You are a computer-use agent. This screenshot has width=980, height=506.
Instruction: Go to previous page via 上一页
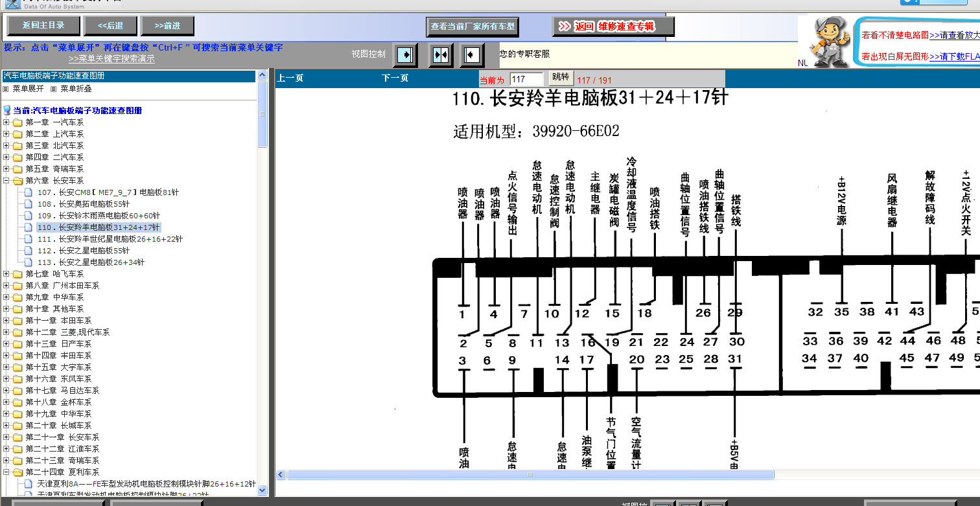pyautogui.click(x=290, y=78)
